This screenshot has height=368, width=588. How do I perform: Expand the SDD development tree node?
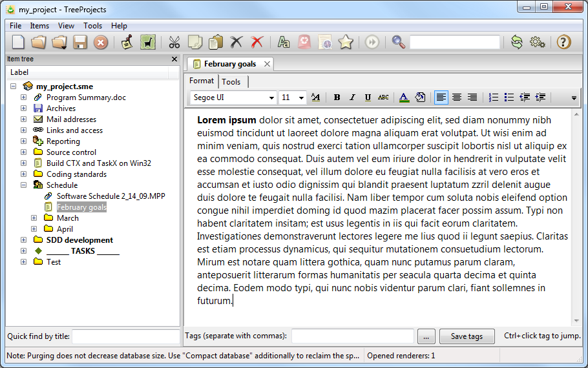pos(24,240)
